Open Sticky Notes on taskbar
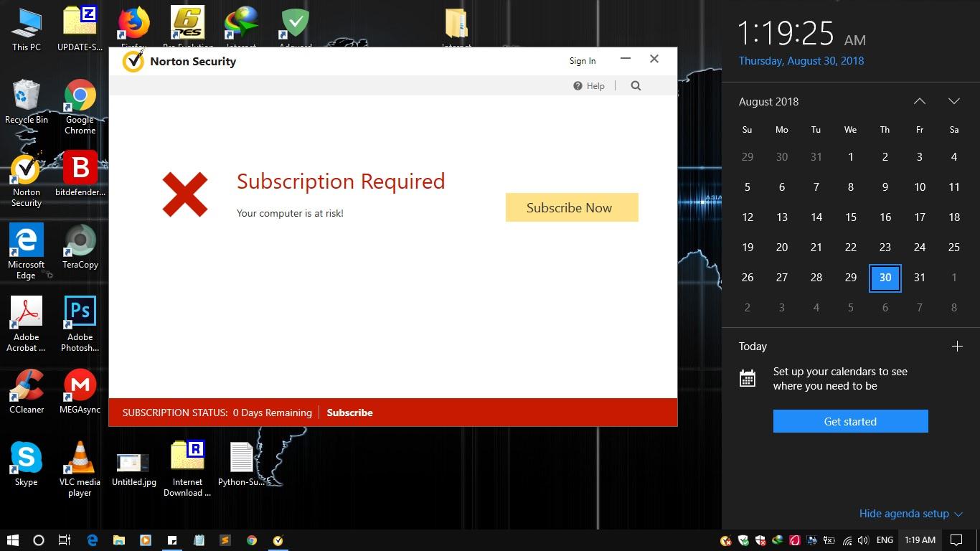This screenshot has width=980, height=551. coord(172,540)
